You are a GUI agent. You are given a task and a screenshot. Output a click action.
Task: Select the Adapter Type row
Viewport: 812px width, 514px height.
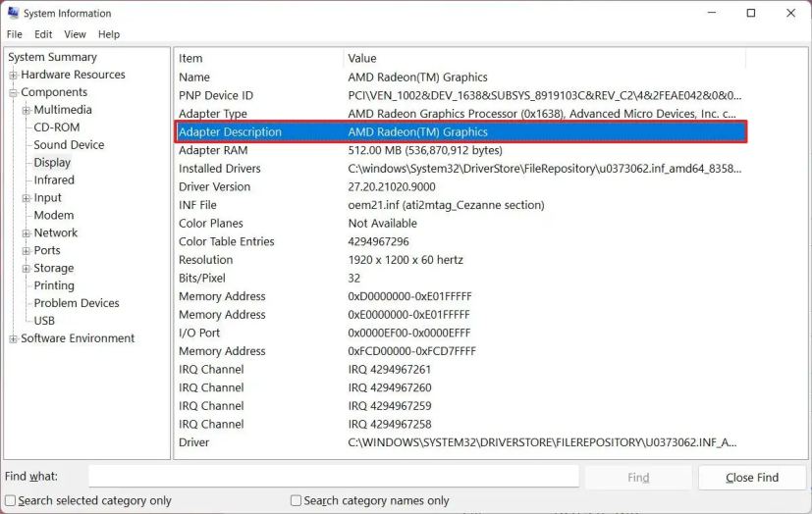pyautogui.click(x=460, y=114)
